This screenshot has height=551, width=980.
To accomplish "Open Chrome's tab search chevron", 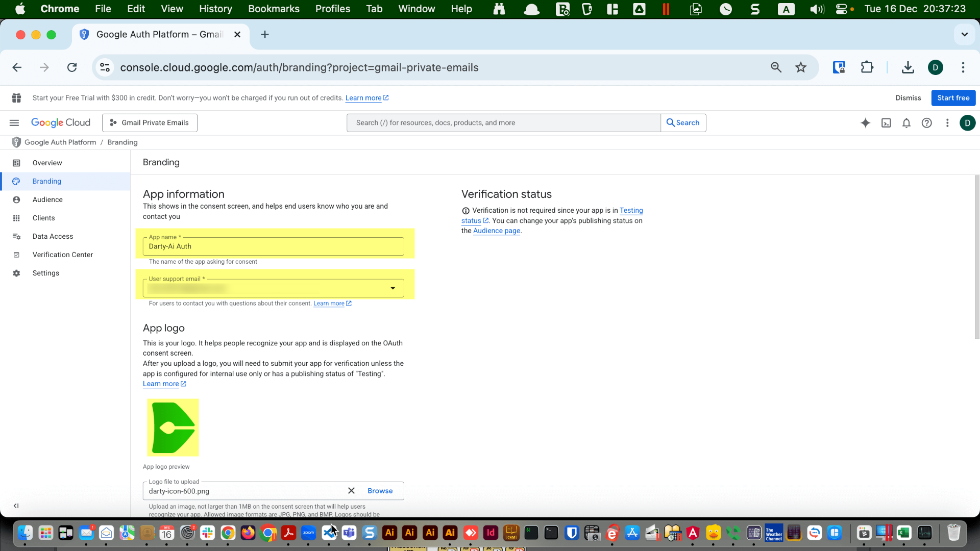I will 964,34.
